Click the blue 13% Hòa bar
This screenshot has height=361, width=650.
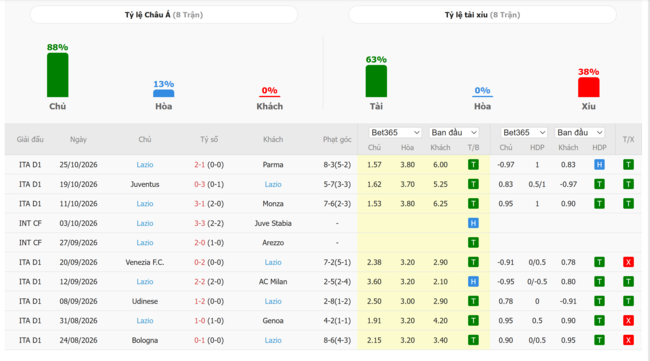click(164, 93)
